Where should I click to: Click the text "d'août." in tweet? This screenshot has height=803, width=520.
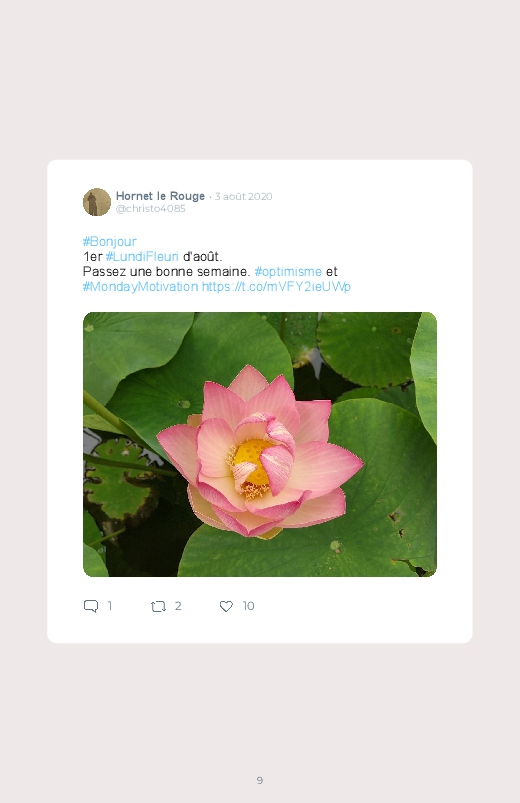(202, 256)
